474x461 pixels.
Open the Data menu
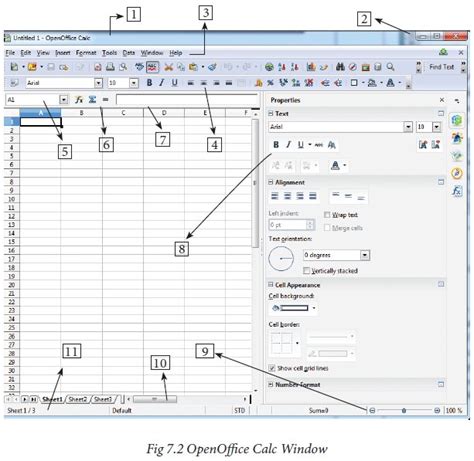[129, 53]
